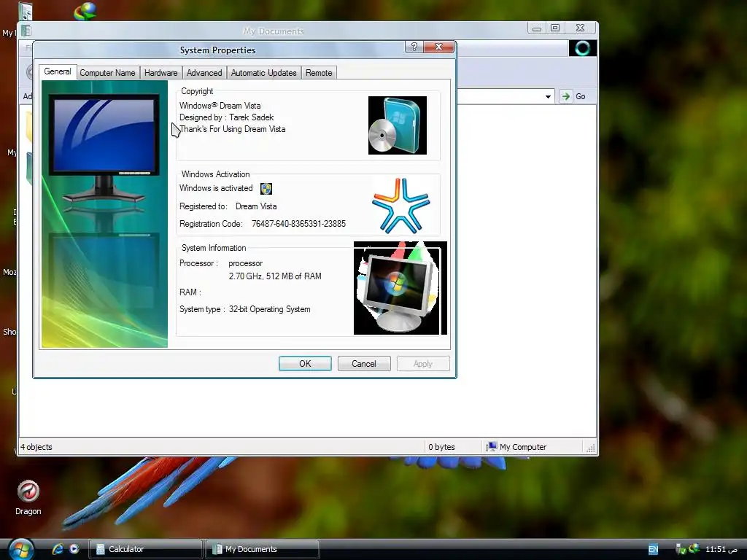747x560 pixels.
Task: Click the Windows monitor image in System Information
Action: tap(400, 288)
